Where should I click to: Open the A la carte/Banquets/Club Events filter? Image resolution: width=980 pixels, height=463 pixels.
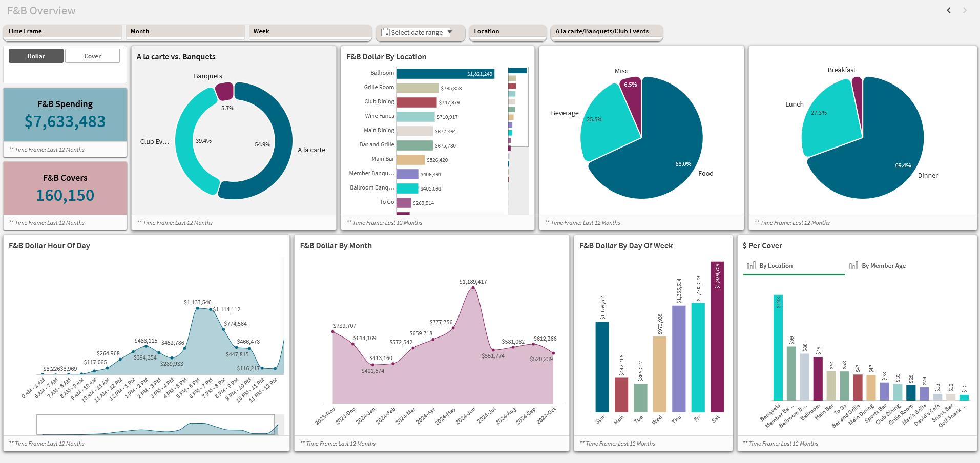point(606,31)
